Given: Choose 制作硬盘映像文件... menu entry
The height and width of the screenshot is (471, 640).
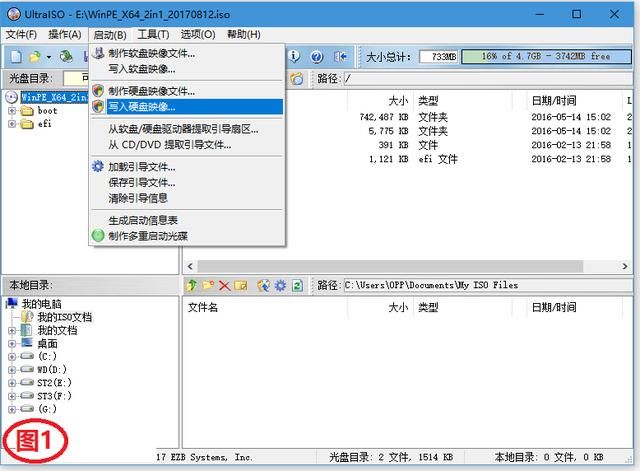Looking at the screenshot, I should 187,91.
